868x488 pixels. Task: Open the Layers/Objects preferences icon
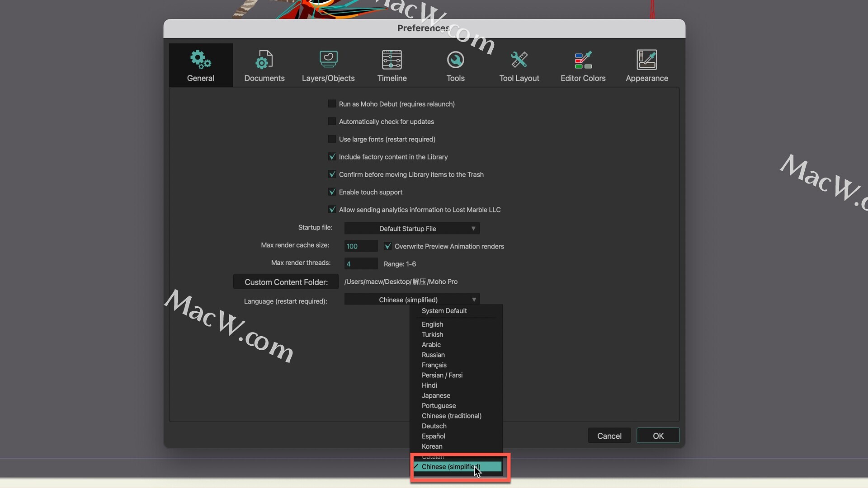[x=328, y=59]
